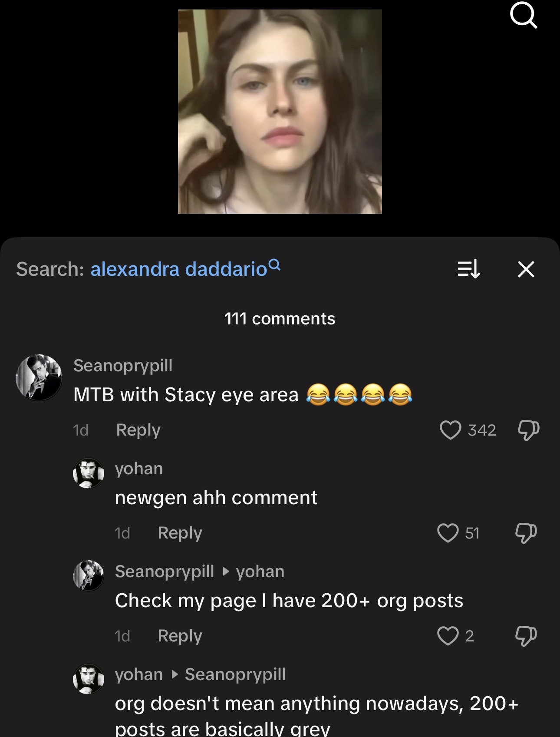Tap Seanoprypill's avatar on 200+ org reply
The height and width of the screenshot is (737, 560).
tap(89, 575)
